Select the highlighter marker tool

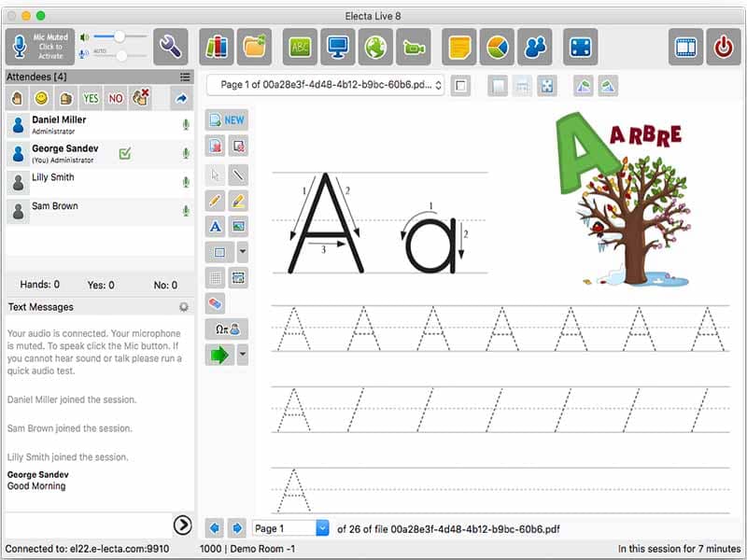point(238,201)
